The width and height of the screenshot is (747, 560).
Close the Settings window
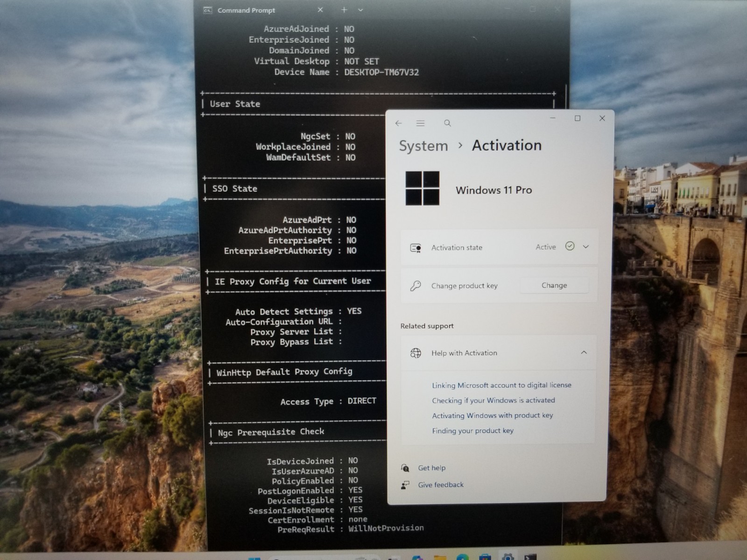pyautogui.click(x=602, y=118)
